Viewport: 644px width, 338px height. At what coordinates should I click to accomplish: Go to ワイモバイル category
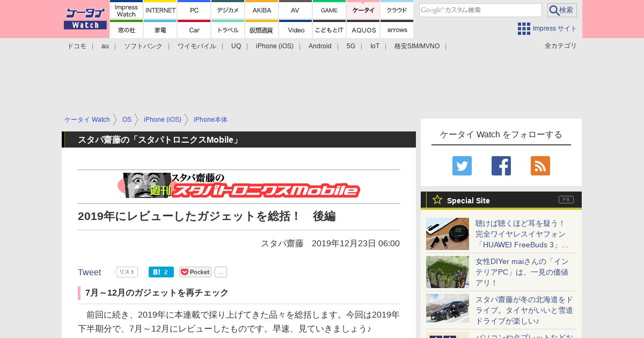click(x=197, y=46)
